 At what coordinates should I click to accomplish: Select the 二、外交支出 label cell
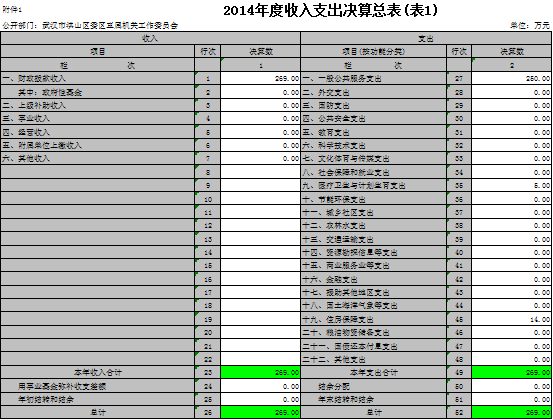373,92
